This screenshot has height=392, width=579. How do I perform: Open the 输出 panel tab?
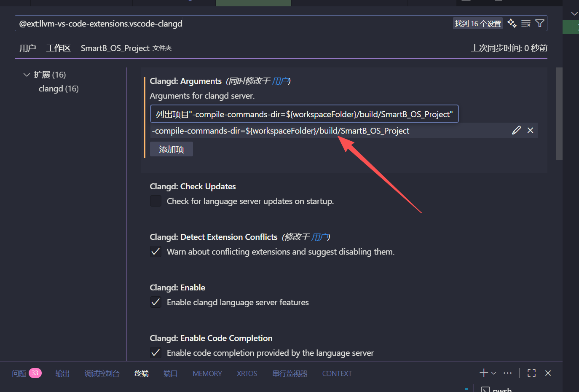pyautogui.click(x=62, y=373)
